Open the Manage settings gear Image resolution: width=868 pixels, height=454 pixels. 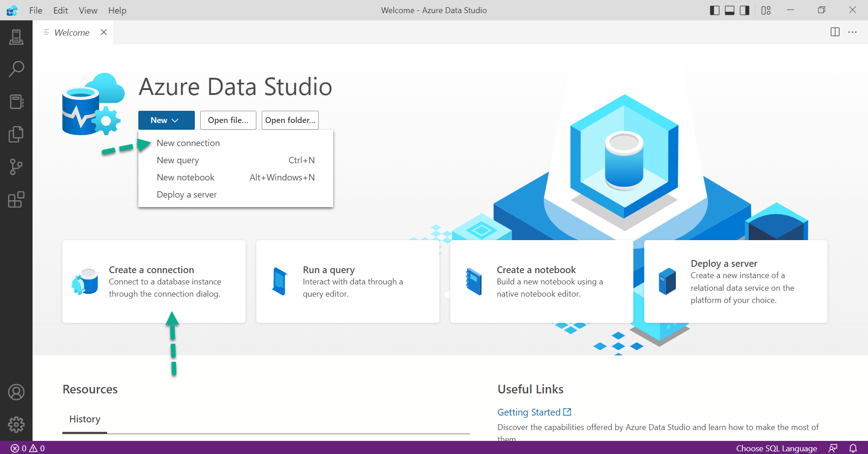coord(16,425)
